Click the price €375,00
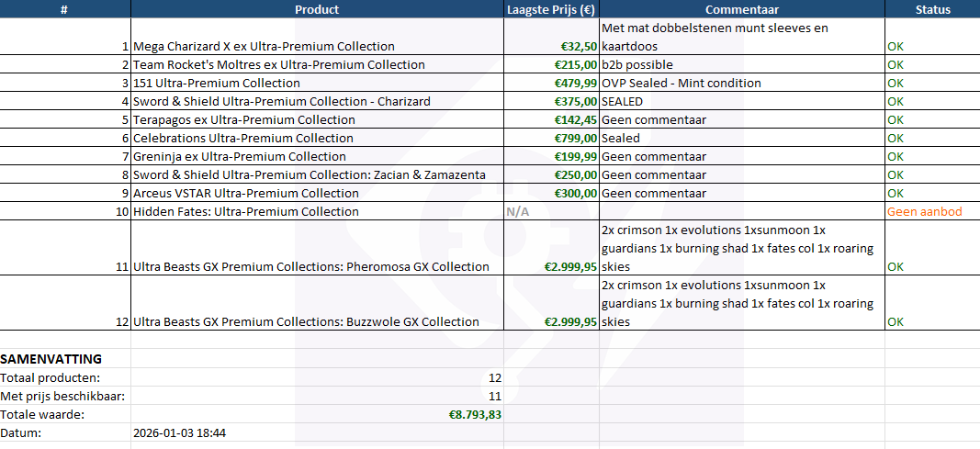Screen dimensions: 980x449 (x=575, y=101)
